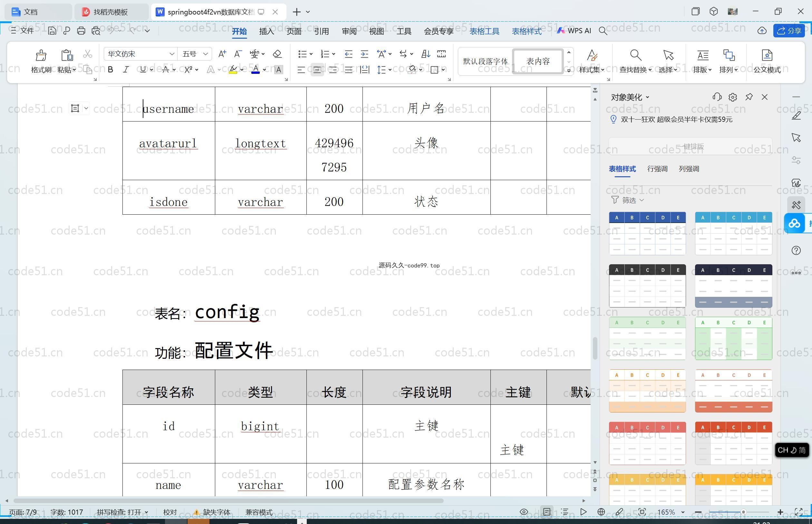Click the globe web layout icon in status bar
The width and height of the screenshot is (812, 524).
[601, 512]
